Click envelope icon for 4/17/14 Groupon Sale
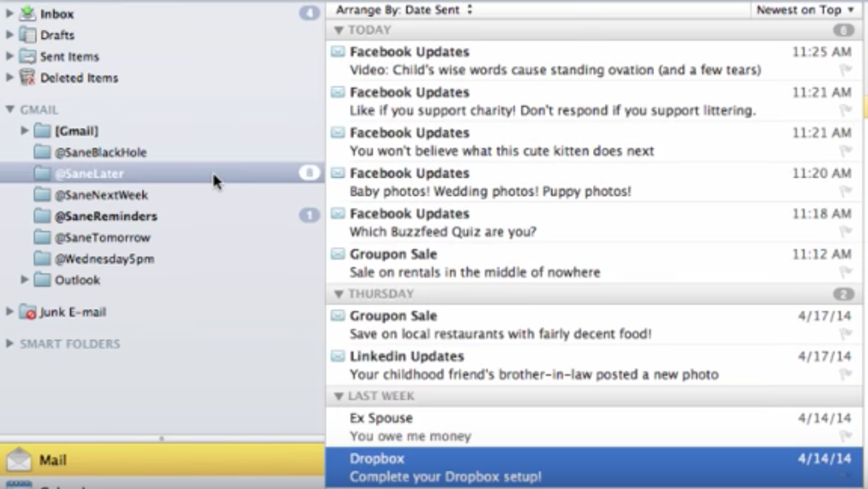 (338, 316)
